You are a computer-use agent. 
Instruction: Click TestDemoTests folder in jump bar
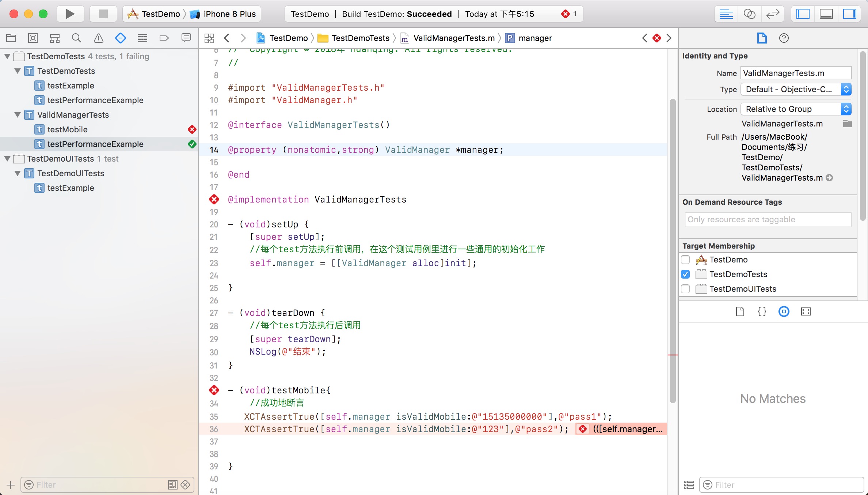pyautogui.click(x=354, y=38)
